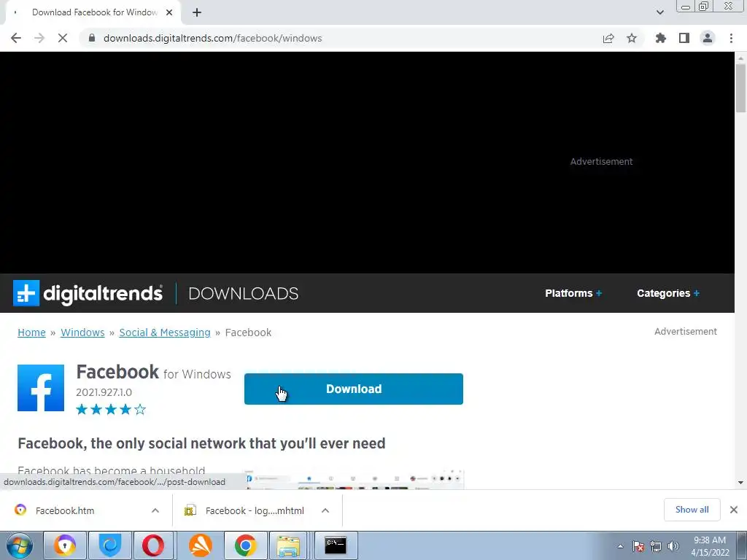Open the Windows Start menu
This screenshot has width=747, height=560.
pos(20,545)
